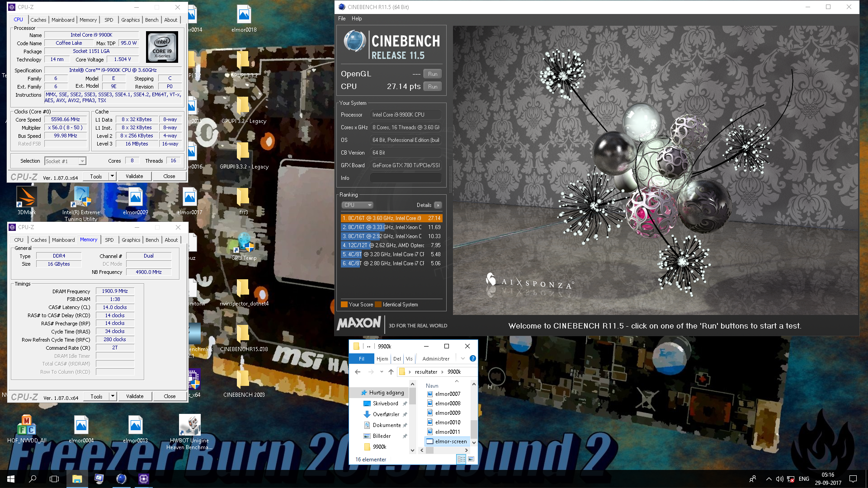Expand the Tools arrow in top CPU-Z
The height and width of the screenshot is (488, 868).
[x=113, y=176]
